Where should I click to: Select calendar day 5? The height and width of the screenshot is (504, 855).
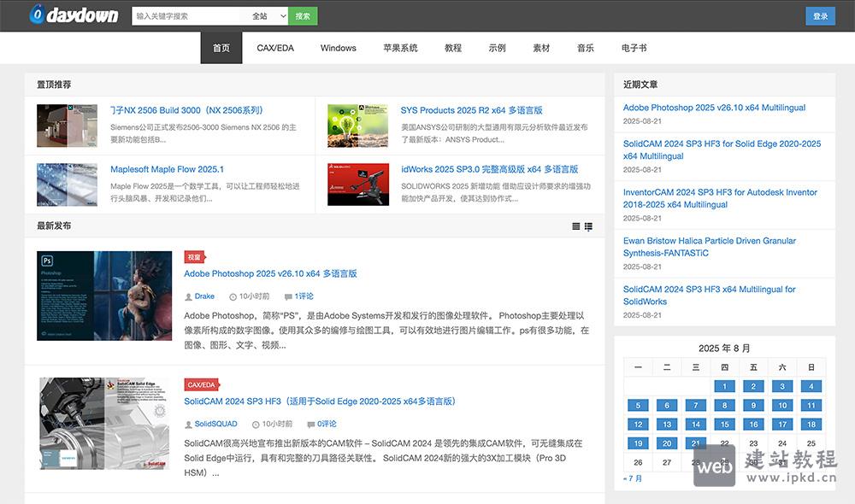click(638, 406)
